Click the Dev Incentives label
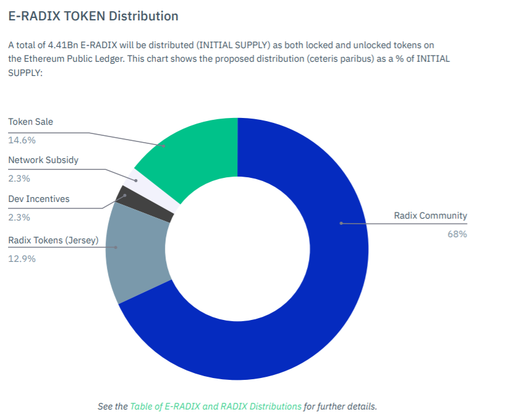The width and height of the screenshot is (506, 420). [39, 199]
